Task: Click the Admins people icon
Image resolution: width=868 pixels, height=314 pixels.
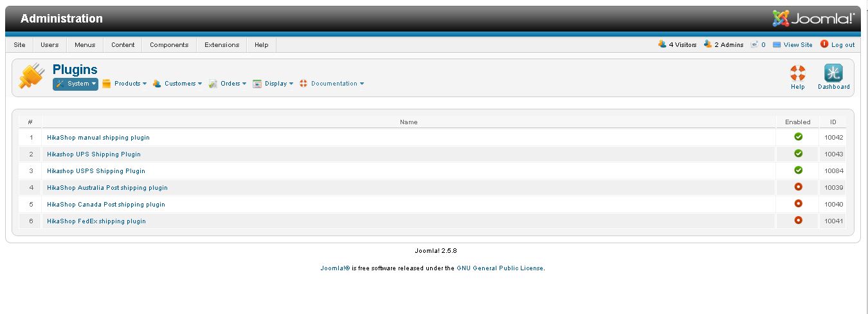Action: (708, 44)
